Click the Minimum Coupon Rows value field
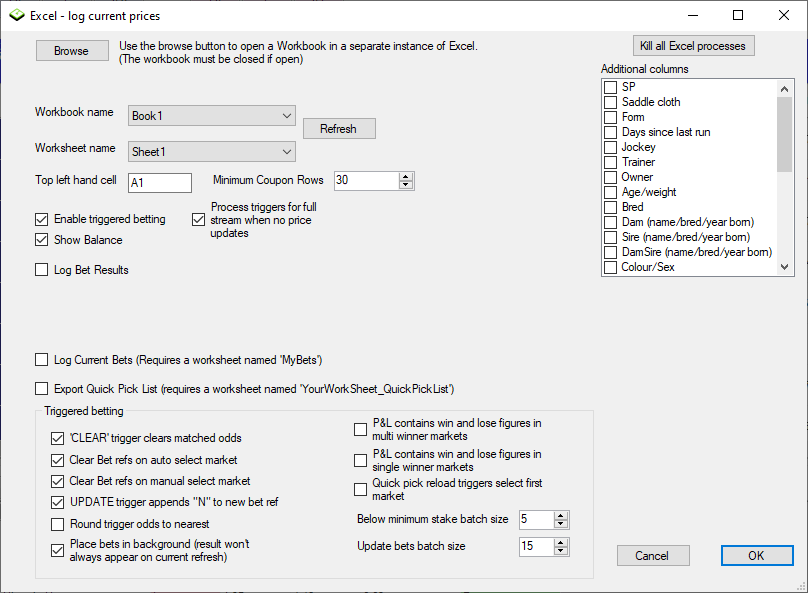Viewport: 808px width, 593px height. (x=366, y=180)
